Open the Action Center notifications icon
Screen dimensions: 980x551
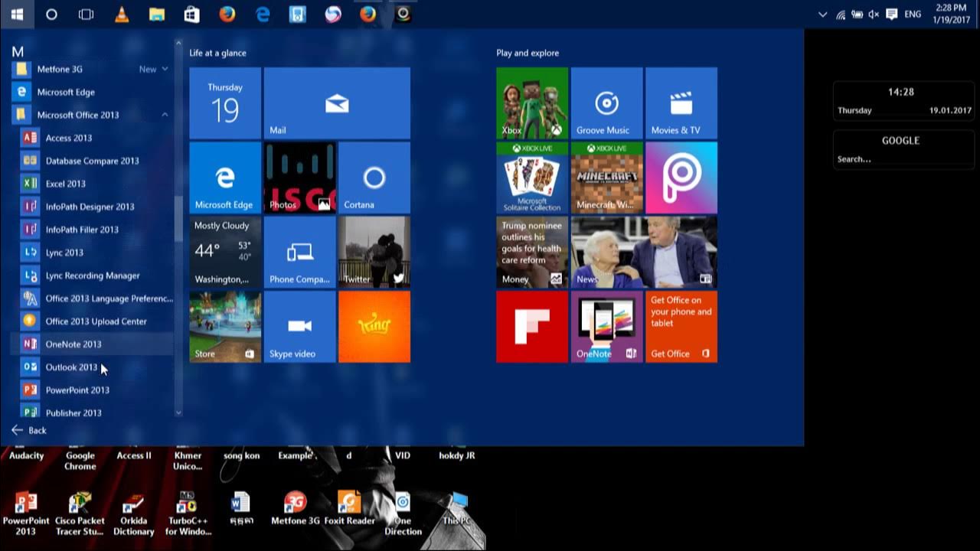point(892,14)
